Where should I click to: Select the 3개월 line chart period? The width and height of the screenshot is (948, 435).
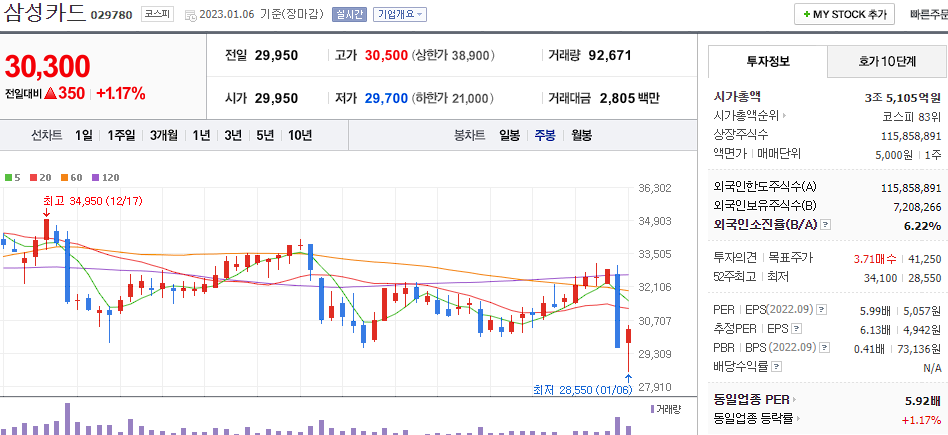164,136
